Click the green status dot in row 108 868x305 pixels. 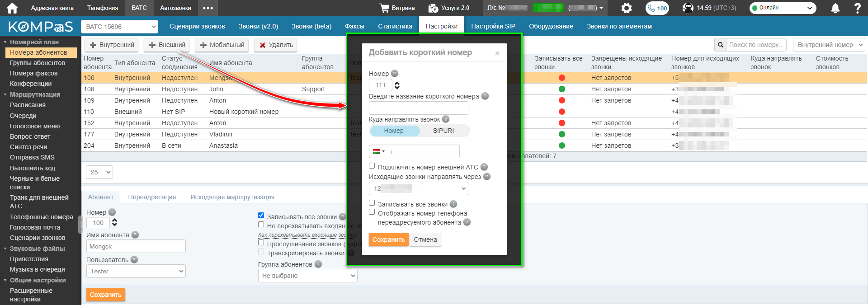pyautogui.click(x=562, y=89)
